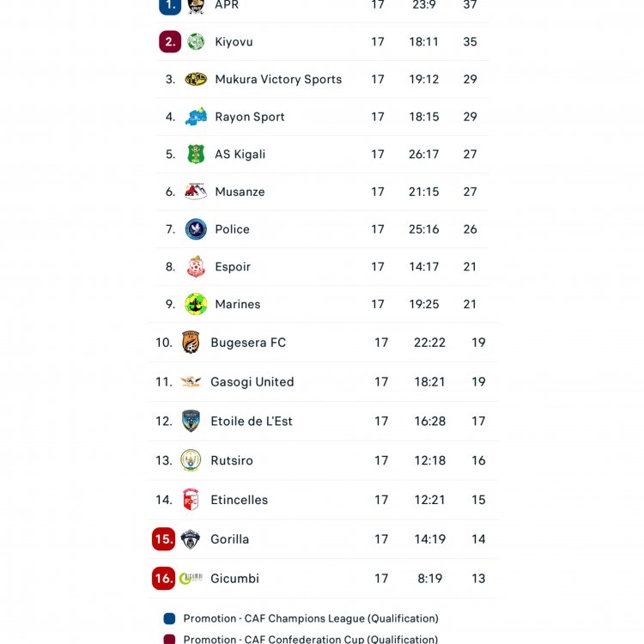Click the Marines club logo
This screenshot has height=644, width=644.
[x=196, y=304]
